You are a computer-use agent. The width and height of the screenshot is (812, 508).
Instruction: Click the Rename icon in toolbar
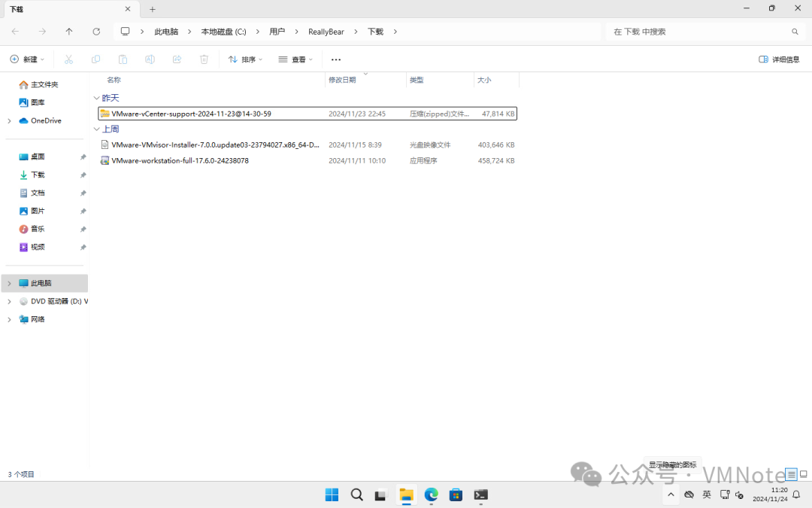(x=150, y=59)
